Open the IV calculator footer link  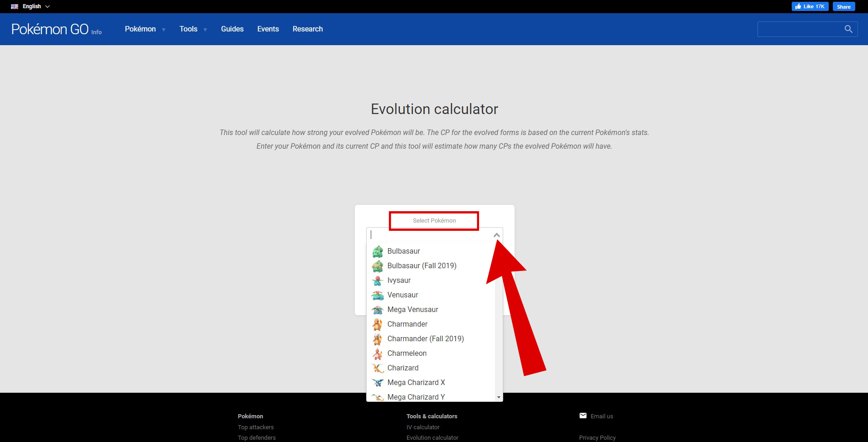423,427
